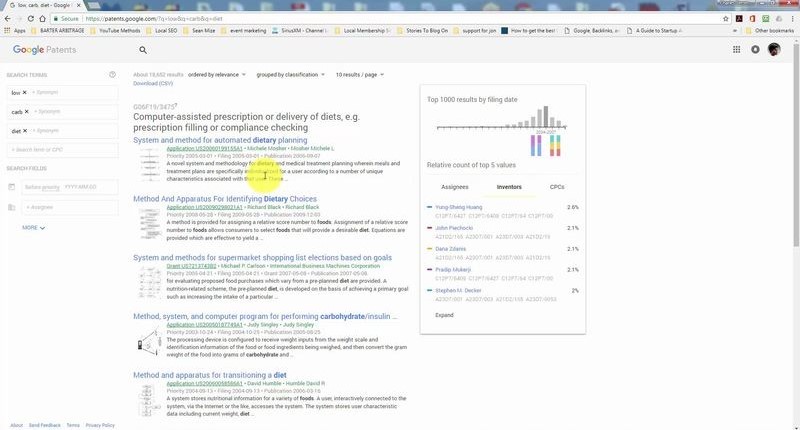Open 'System and method for automated dietary planning'
Viewport: 800px width, 430px height.
click(x=220, y=140)
